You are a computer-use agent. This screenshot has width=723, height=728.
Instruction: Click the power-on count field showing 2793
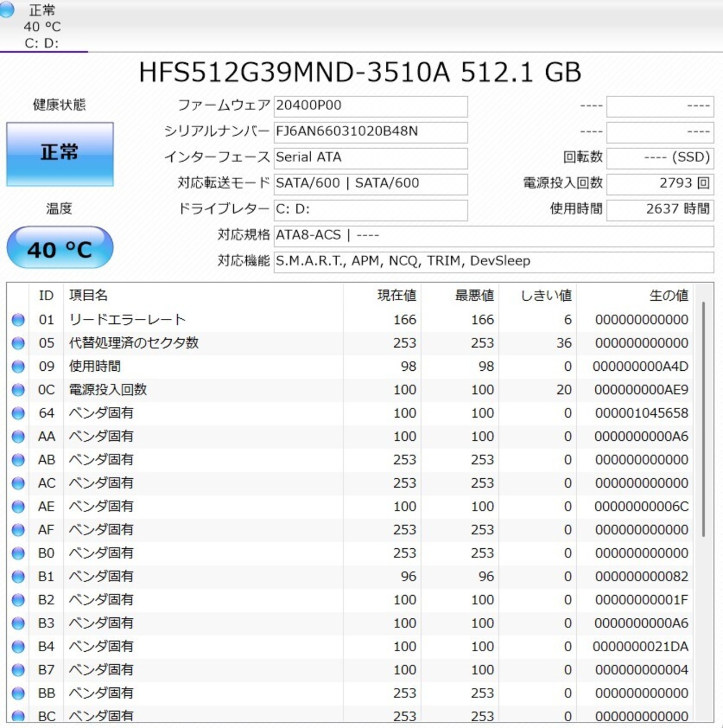coord(660,184)
